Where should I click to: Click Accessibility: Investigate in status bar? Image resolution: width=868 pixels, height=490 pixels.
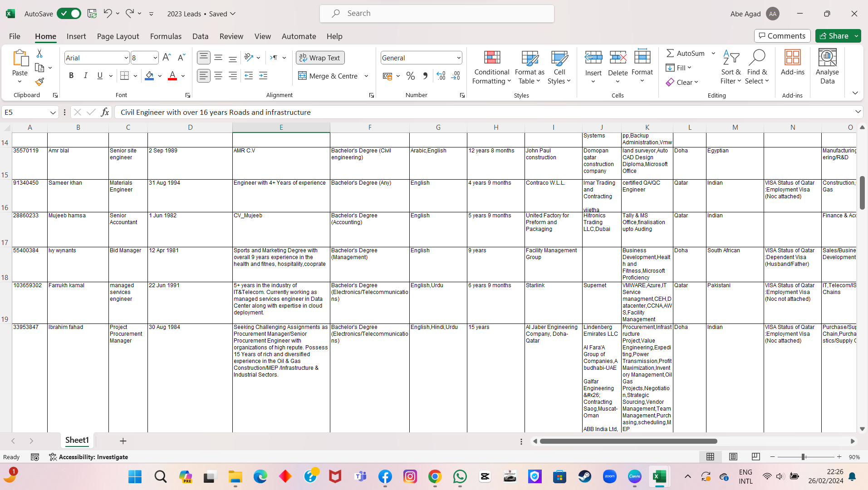tap(88, 457)
